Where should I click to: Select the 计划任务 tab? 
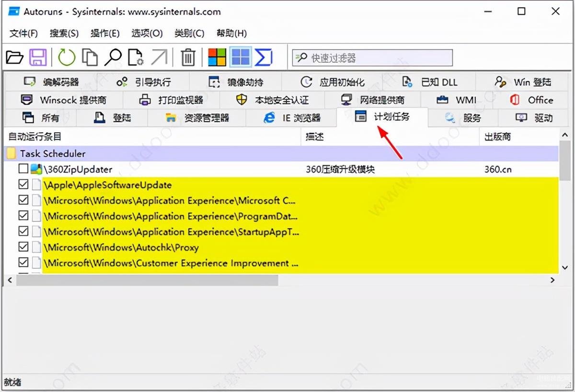pos(382,116)
